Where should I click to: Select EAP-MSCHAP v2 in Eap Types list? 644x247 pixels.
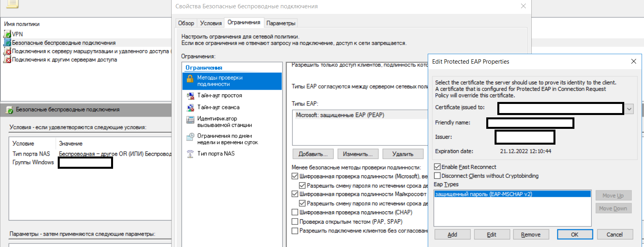click(483, 194)
